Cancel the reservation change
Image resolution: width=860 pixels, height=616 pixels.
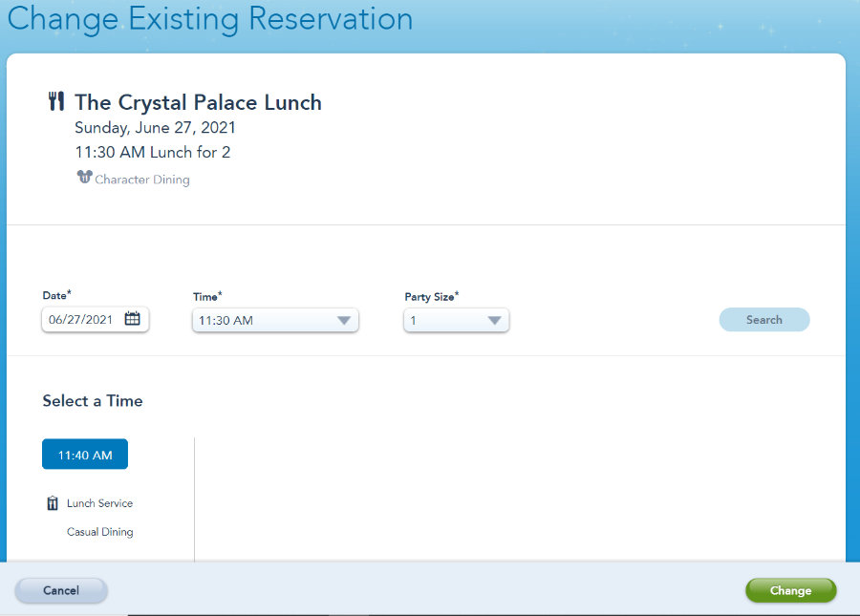[x=61, y=590]
